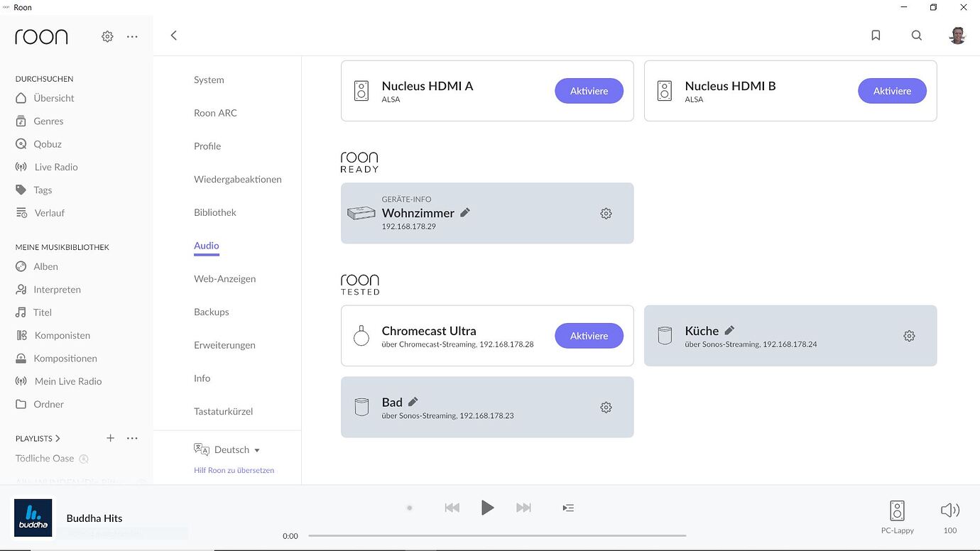The width and height of the screenshot is (980, 551).
Task: Click the 0:00 elapsed time
Action: tap(290, 536)
